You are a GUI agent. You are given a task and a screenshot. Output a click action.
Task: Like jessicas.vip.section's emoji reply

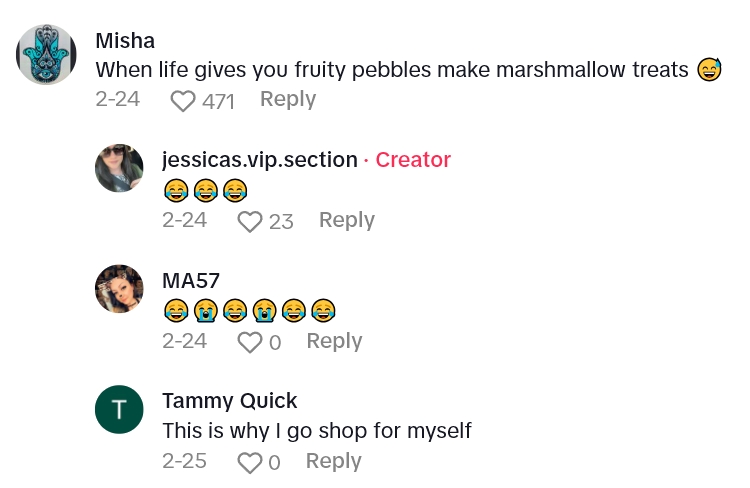pyautogui.click(x=249, y=221)
